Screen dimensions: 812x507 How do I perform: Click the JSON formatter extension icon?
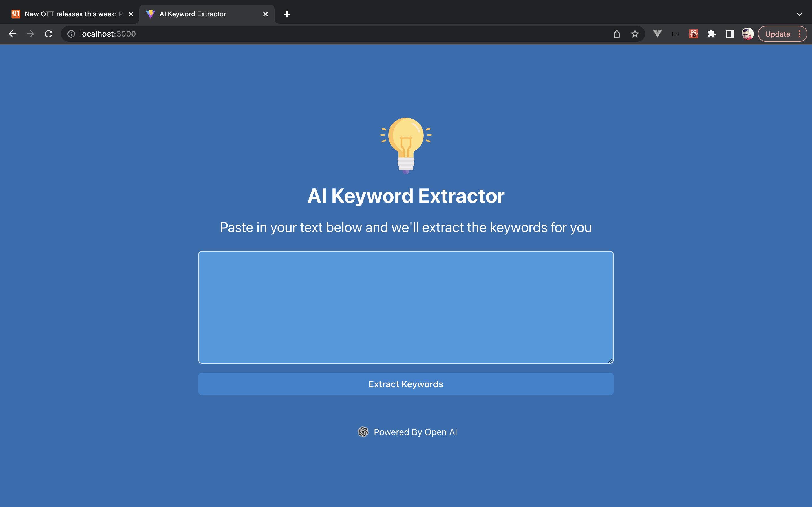675,34
